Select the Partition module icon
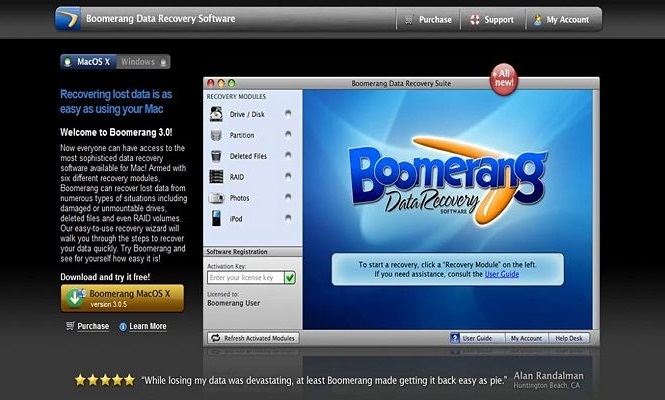 coord(216,135)
